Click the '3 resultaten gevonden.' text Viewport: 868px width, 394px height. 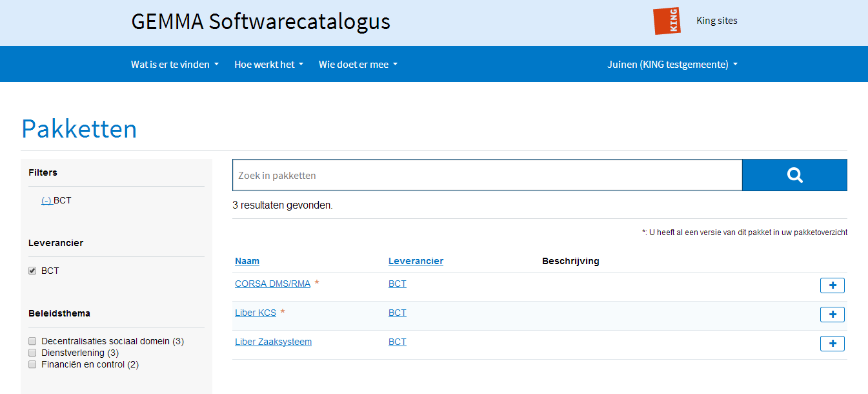pos(283,205)
